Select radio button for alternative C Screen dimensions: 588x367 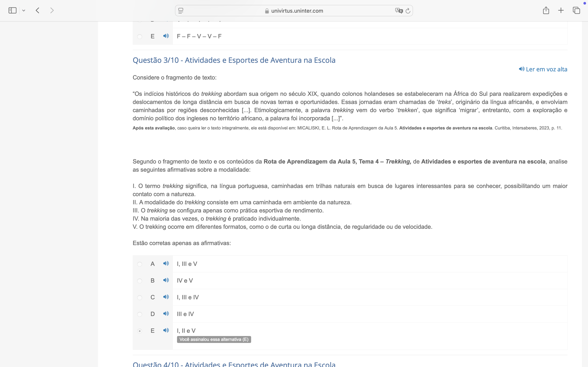click(139, 298)
